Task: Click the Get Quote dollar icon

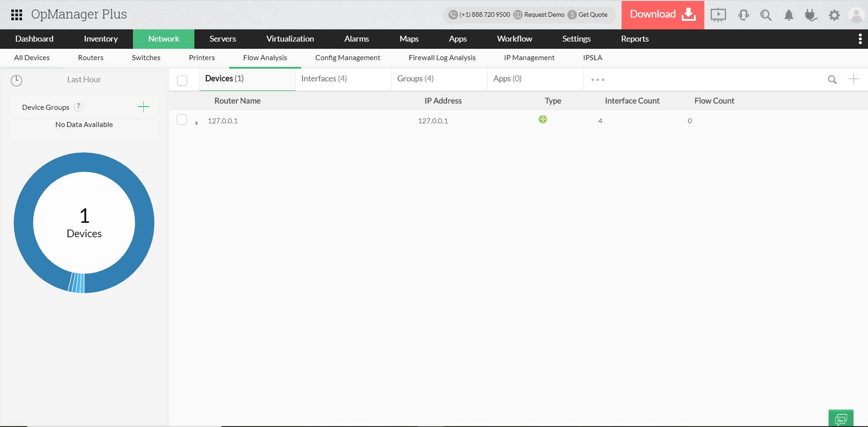Action: (572, 15)
